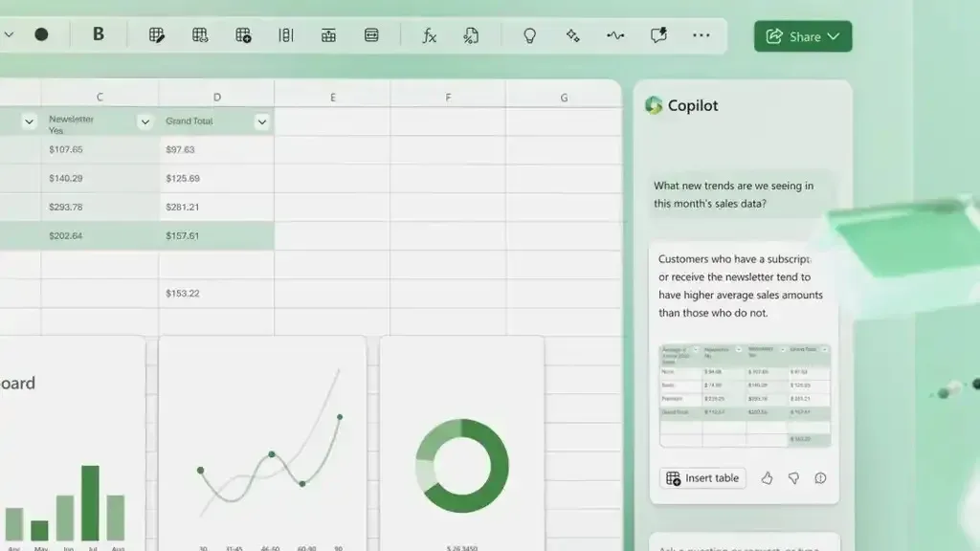Click the percent document icon

coord(471,35)
